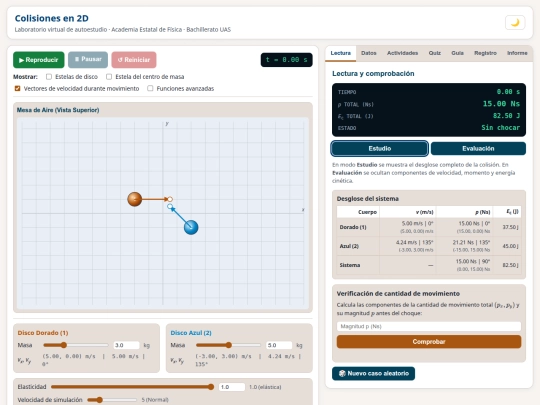Click the Comprobar button
This screenshot has height=405, width=540.
pyautogui.click(x=429, y=342)
